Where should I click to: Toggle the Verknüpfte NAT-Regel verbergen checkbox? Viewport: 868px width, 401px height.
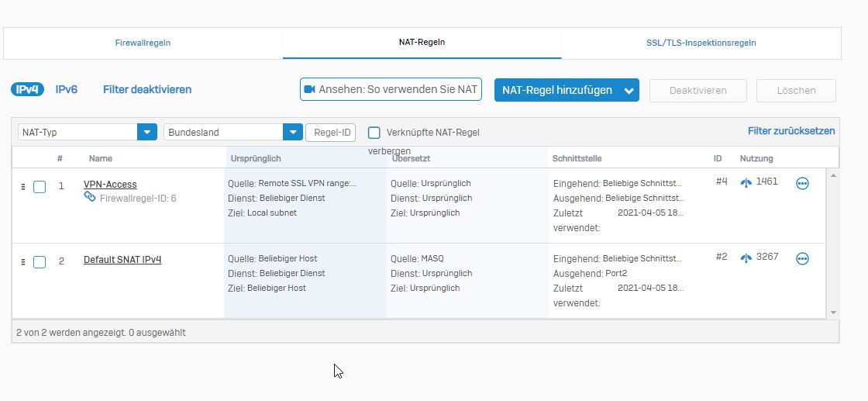374,133
